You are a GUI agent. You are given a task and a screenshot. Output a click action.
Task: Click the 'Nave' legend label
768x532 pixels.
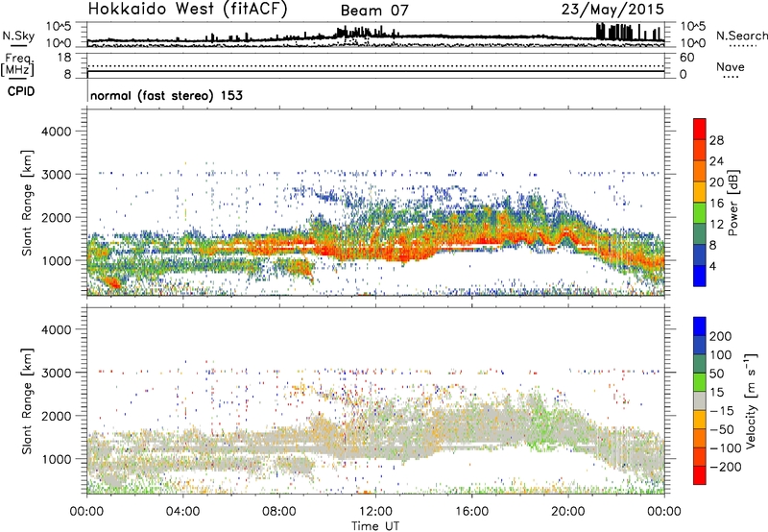pos(731,66)
